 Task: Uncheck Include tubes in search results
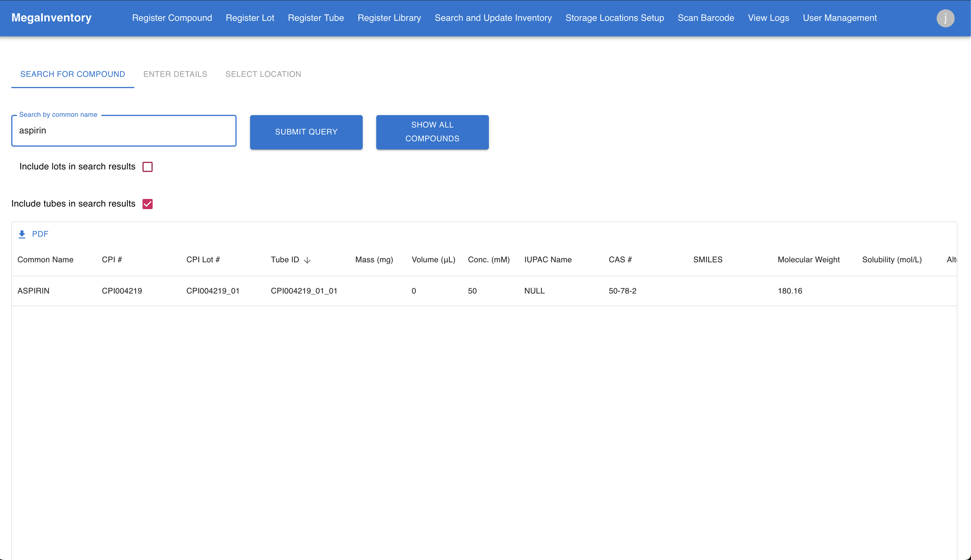[x=148, y=204]
